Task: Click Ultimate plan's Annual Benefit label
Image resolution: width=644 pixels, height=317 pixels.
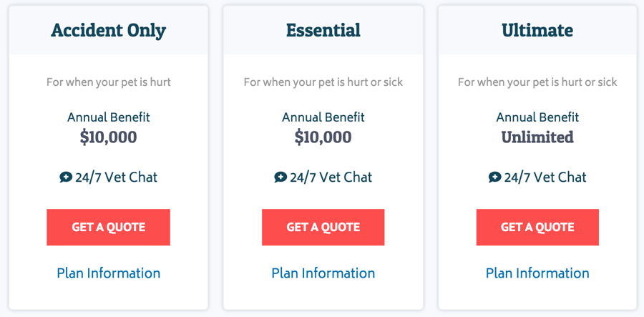Action: pyautogui.click(x=537, y=117)
